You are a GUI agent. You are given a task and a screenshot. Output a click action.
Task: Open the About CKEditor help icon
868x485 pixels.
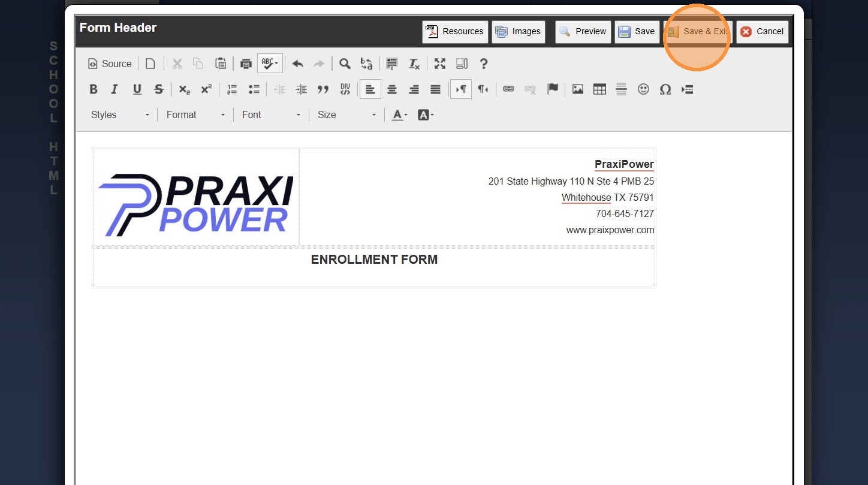click(x=484, y=64)
